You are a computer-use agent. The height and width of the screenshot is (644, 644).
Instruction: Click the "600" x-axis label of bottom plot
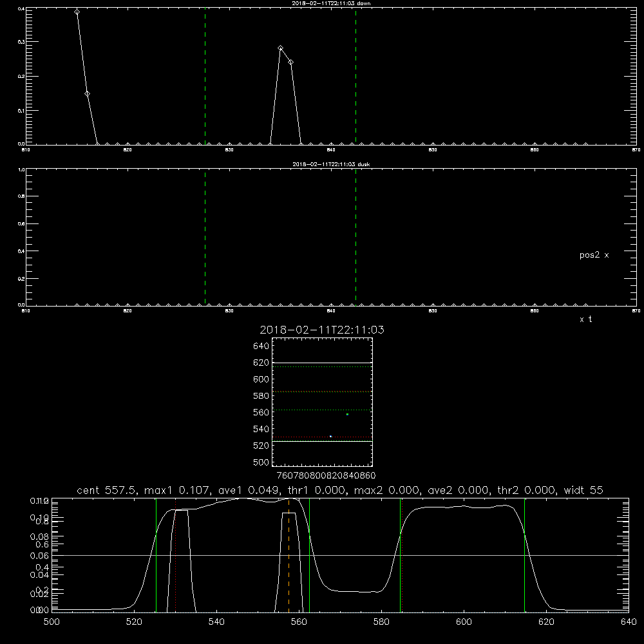click(x=464, y=622)
